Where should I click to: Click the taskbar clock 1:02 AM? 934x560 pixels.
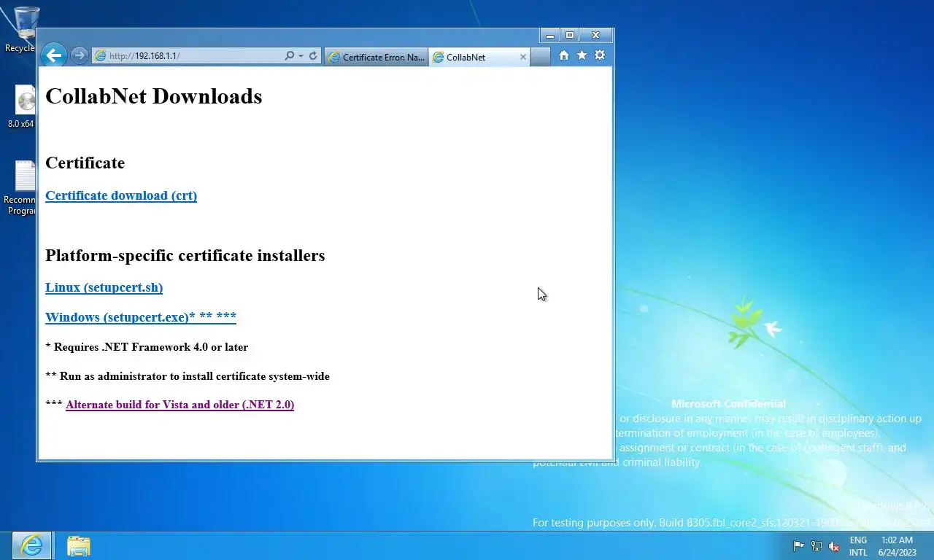pos(897,546)
